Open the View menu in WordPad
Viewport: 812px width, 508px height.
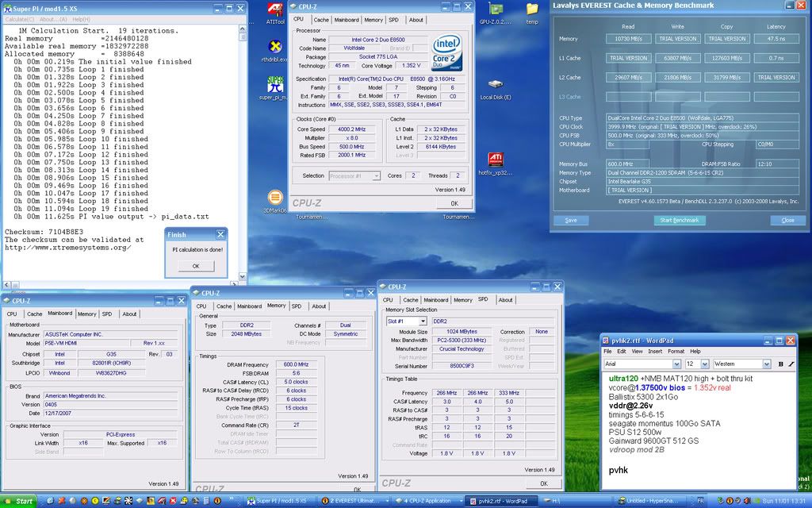pos(637,352)
